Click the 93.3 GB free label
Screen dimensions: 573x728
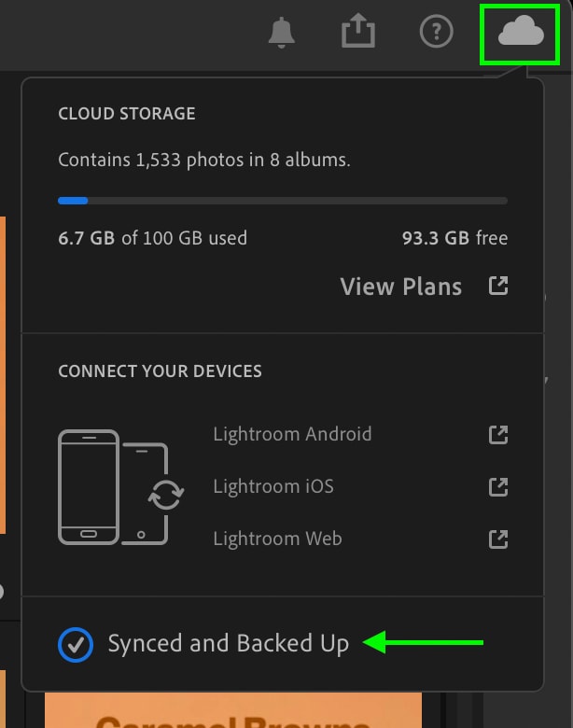[x=454, y=238]
